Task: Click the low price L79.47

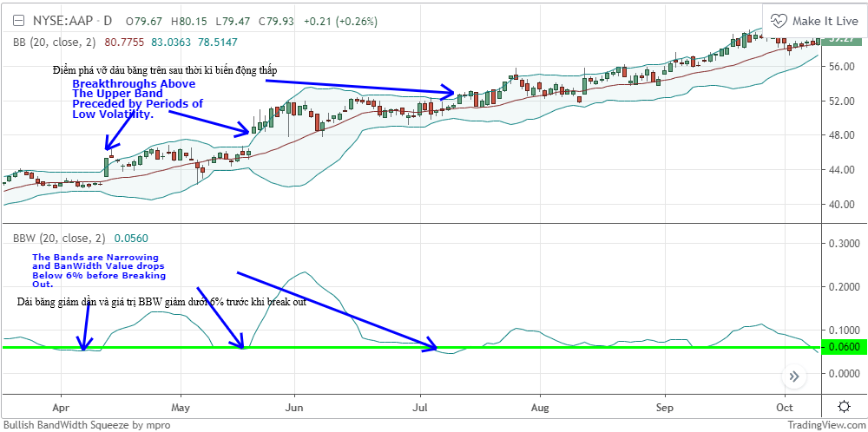Action: pos(233,22)
